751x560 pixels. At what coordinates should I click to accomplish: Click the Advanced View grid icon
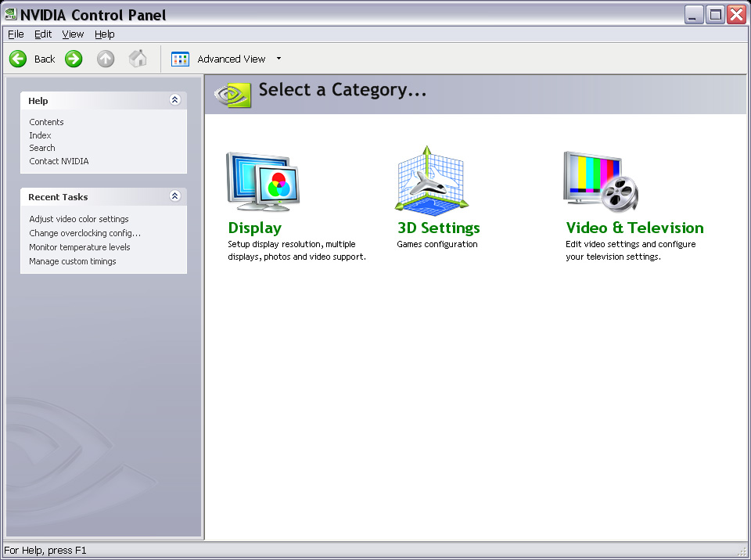tap(180, 59)
